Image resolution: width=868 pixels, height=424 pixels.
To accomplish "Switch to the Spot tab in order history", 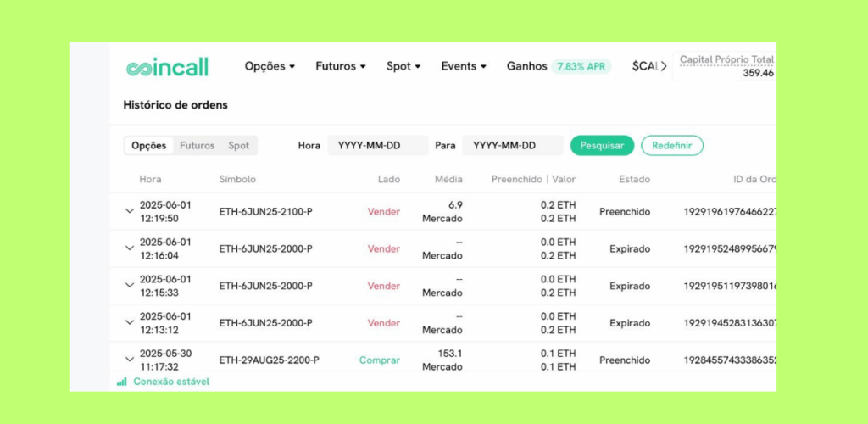I will (x=238, y=146).
